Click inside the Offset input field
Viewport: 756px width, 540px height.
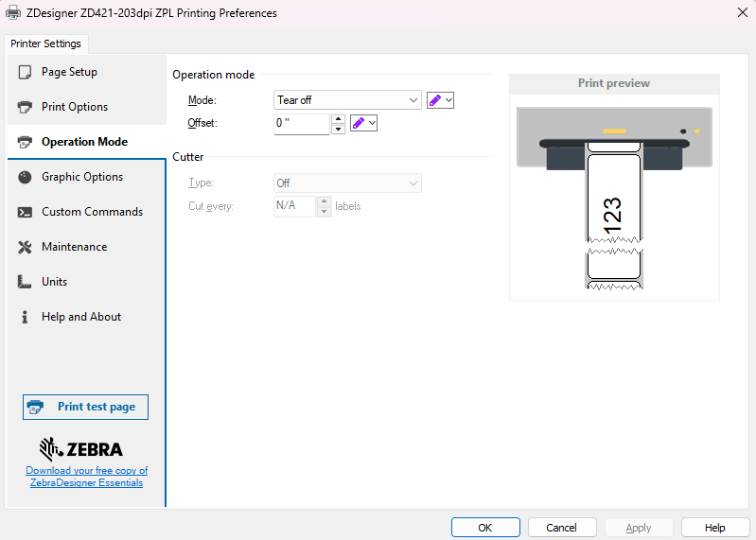point(301,123)
